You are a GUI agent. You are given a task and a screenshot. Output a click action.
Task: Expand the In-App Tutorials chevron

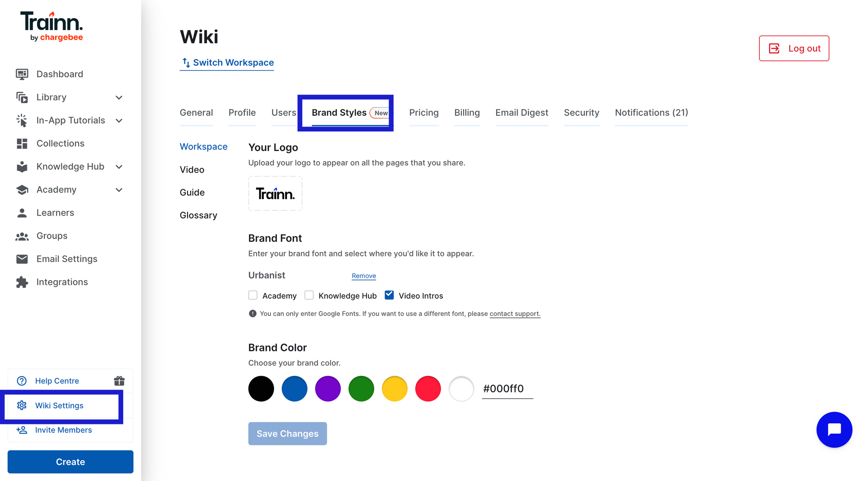(x=119, y=121)
